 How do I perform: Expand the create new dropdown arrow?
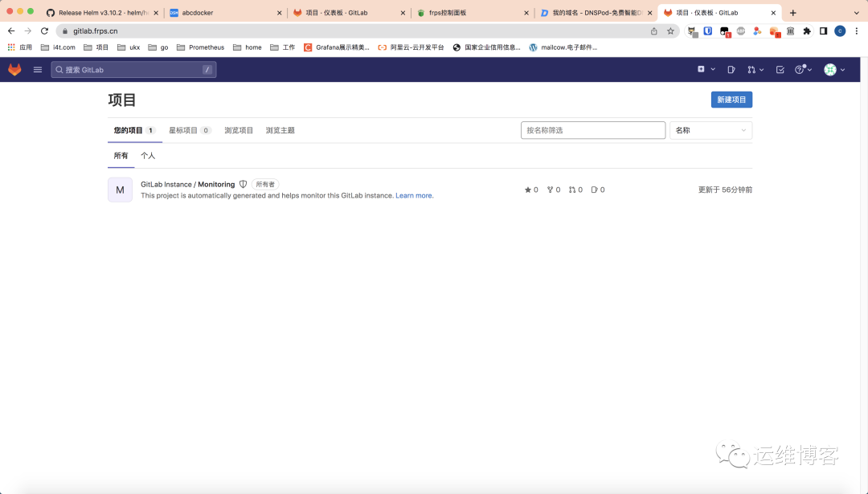(x=713, y=69)
